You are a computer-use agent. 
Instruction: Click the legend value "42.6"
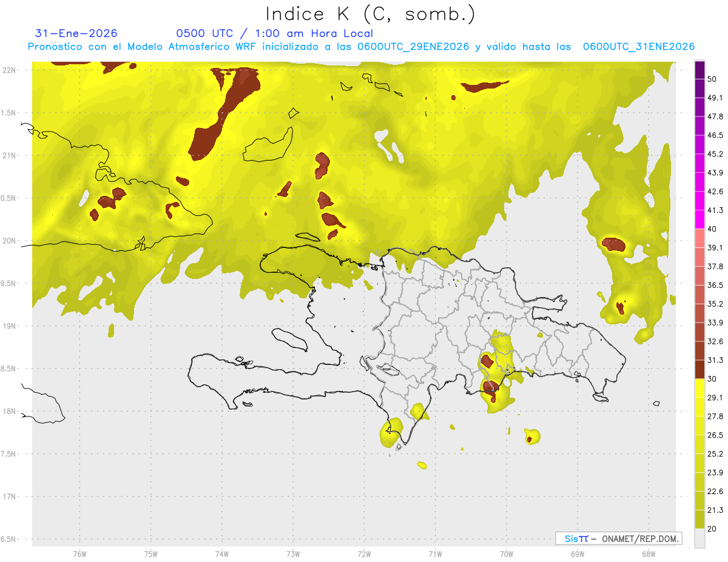coord(715,192)
